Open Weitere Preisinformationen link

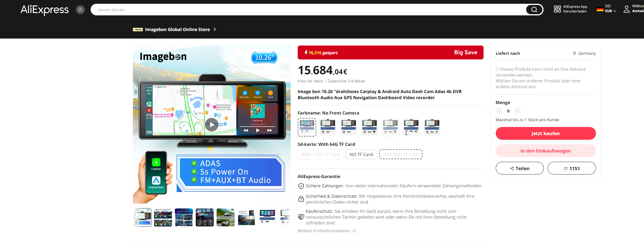pos(324,231)
